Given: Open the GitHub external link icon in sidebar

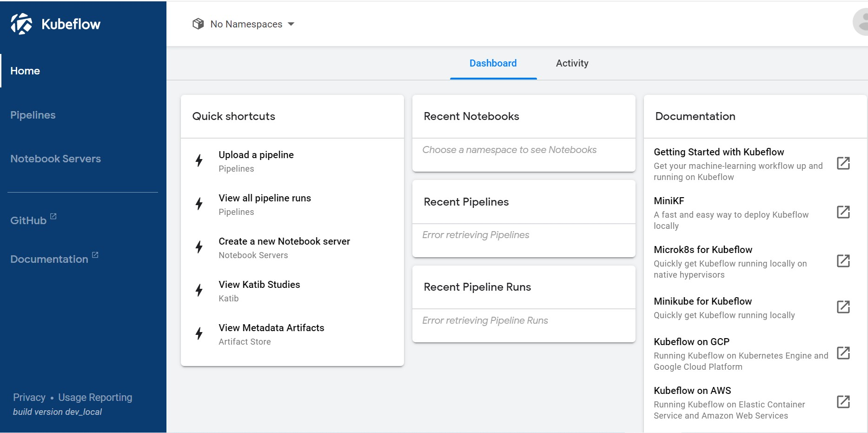Looking at the screenshot, I should tap(53, 215).
